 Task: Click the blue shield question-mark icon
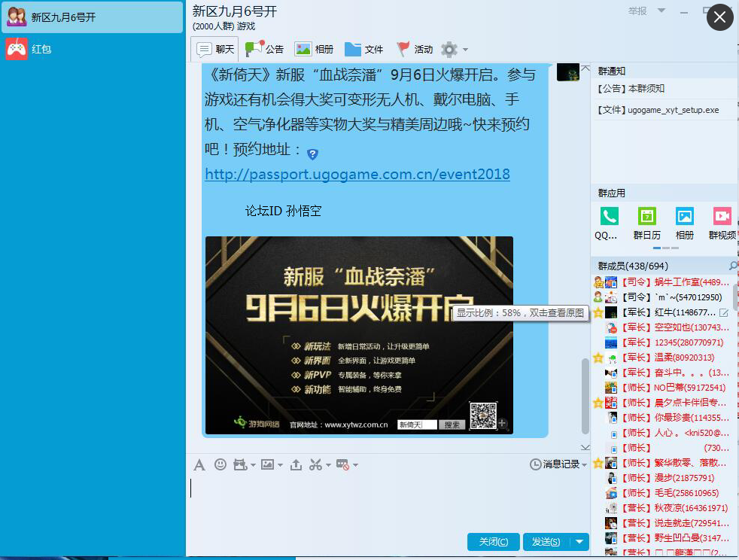coord(312,154)
